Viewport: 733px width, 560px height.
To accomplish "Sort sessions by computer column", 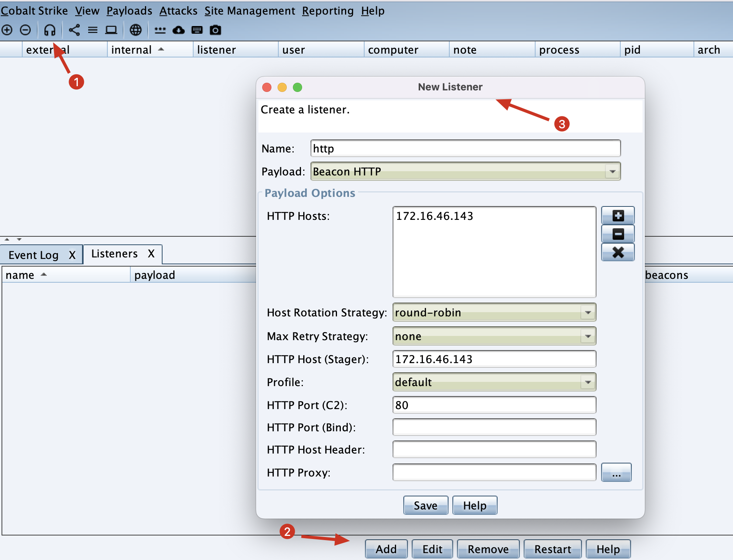I will click(406, 50).
